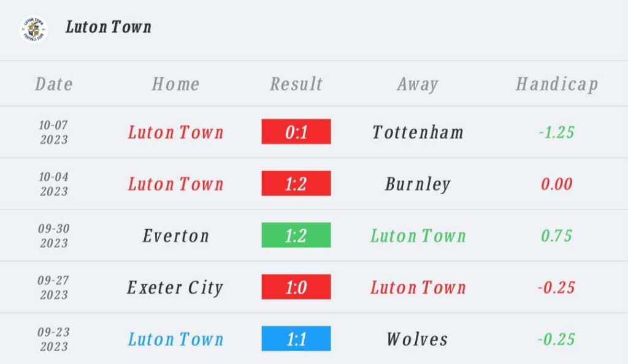Click the green 0.75 handicap value
The height and width of the screenshot is (364, 628).
(x=556, y=235)
